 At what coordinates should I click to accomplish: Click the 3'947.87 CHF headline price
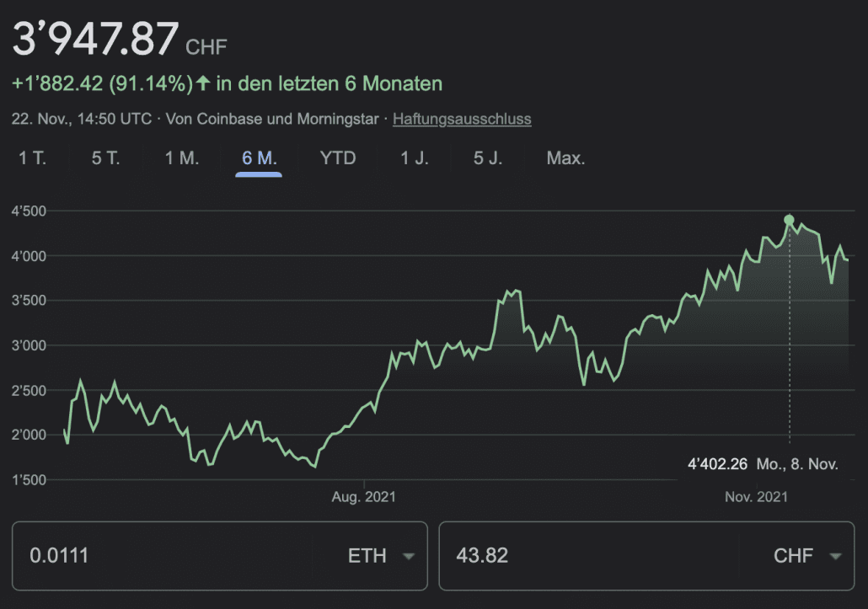coord(97,40)
